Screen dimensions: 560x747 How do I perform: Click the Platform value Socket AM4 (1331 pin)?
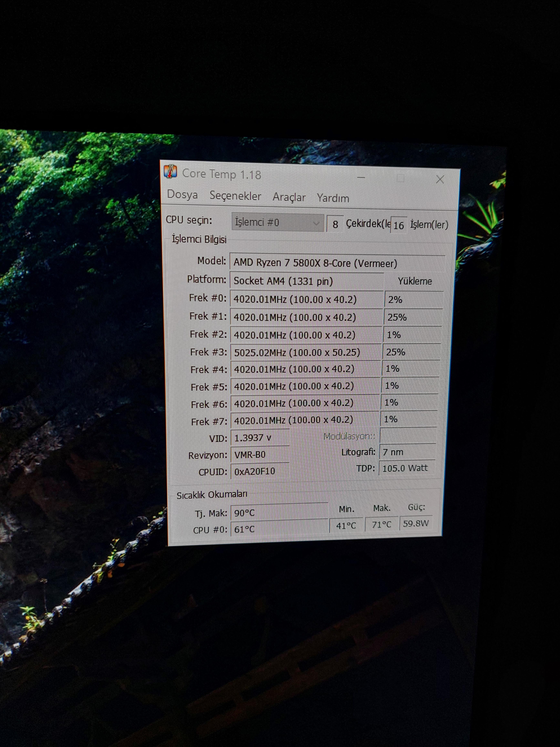pos(306,281)
